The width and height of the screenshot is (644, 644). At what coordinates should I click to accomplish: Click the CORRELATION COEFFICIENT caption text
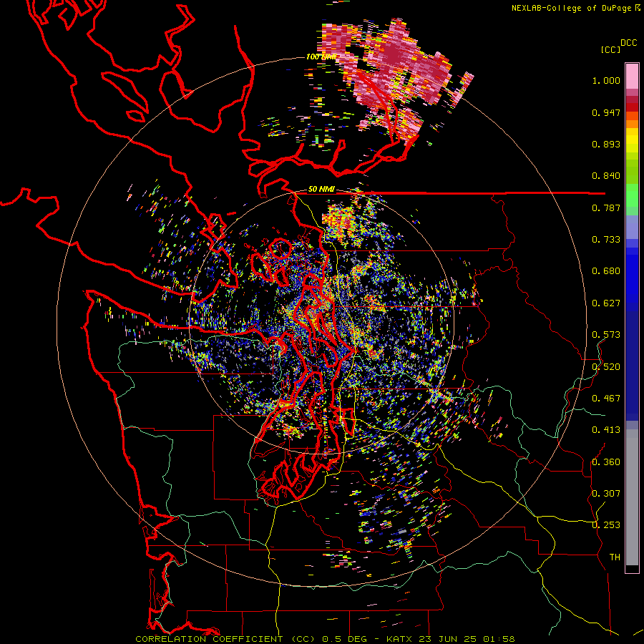[209, 639]
